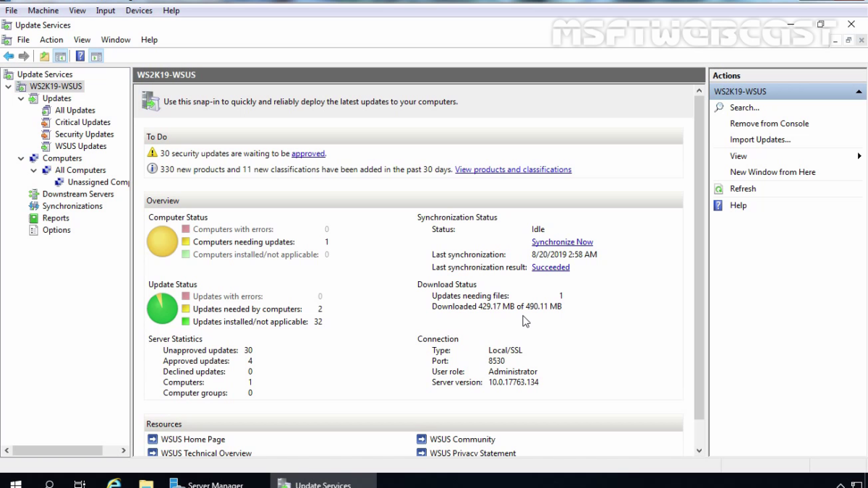
Task: Open File Explorer from the taskbar
Action: (x=146, y=484)
